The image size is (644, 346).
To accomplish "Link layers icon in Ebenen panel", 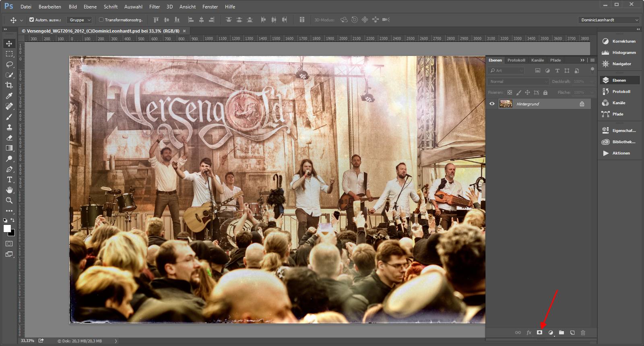I will (x=518, y=332).
